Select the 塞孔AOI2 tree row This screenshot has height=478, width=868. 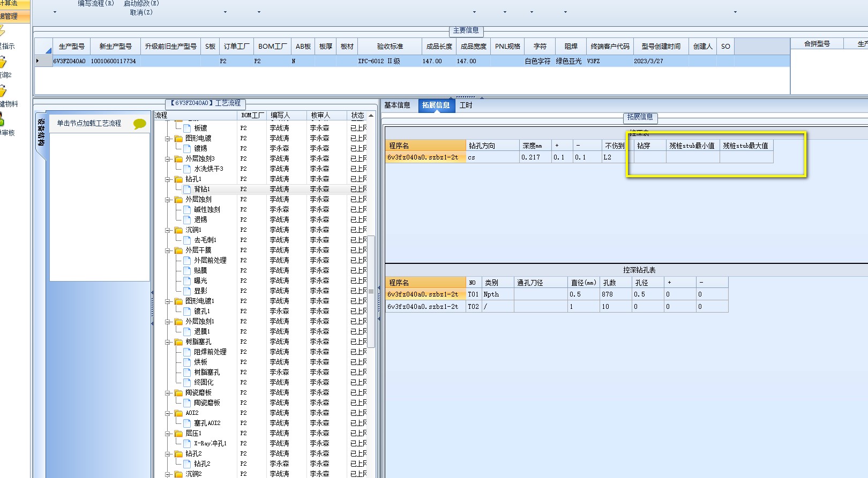pyautogui.click(x=261, y=423)
